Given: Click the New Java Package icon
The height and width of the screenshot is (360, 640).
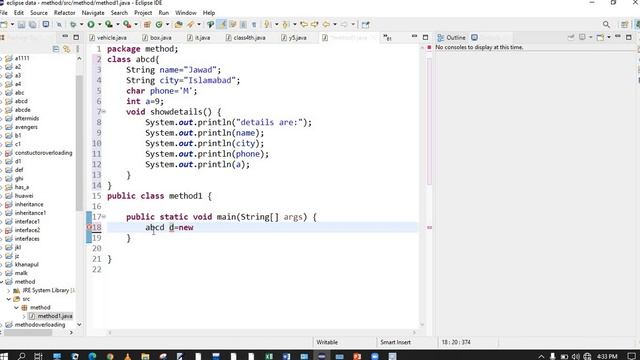Looking at the screenshot, I should [147, 24].
